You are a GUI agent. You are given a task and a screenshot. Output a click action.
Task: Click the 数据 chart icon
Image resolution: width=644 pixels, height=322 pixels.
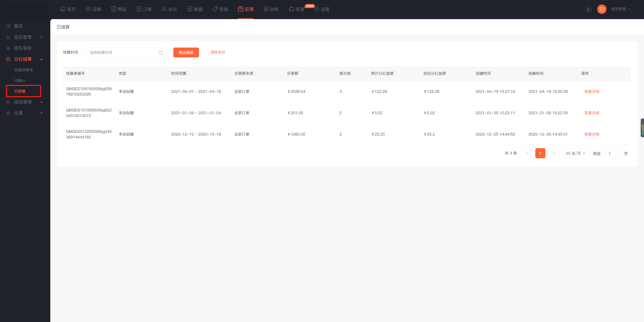pos(190,9)
